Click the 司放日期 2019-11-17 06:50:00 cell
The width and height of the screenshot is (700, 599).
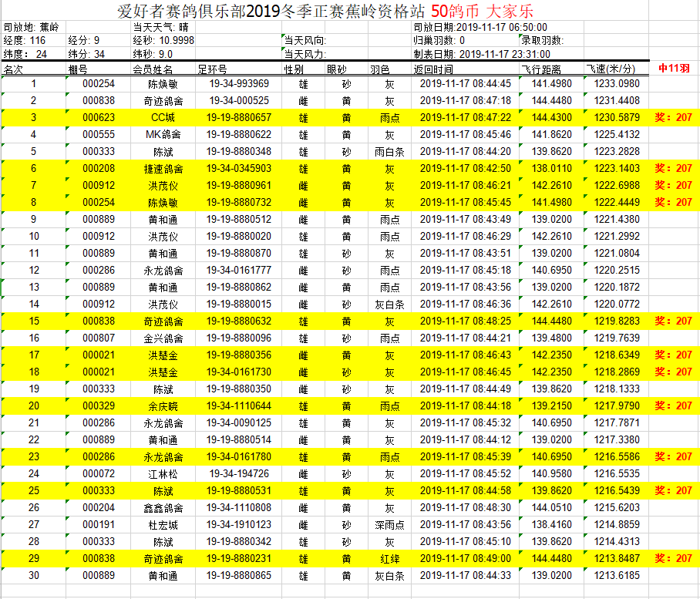pyautogui.click(x=480, y=27)
